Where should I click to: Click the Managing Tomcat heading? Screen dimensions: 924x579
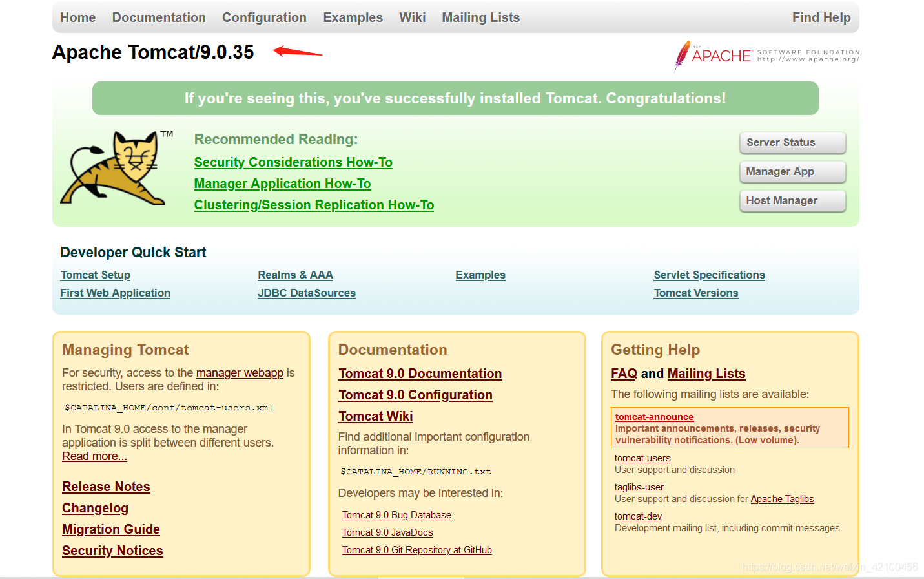[125, 350]
